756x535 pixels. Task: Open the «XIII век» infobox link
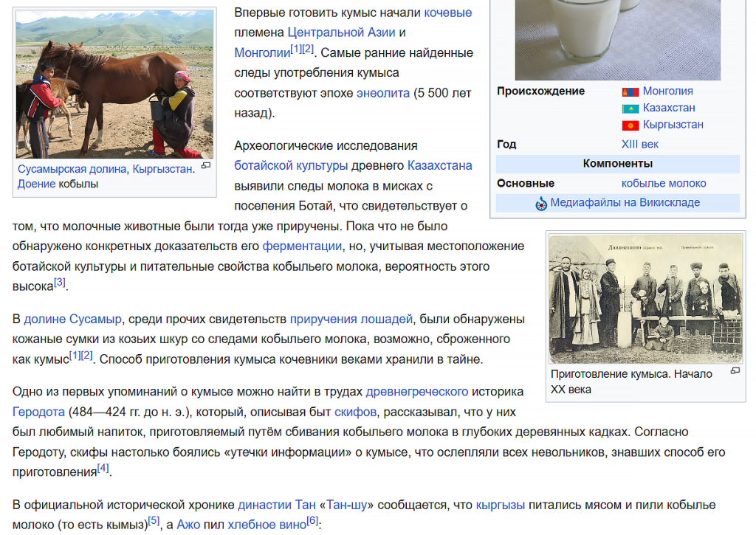coord(640,144)
